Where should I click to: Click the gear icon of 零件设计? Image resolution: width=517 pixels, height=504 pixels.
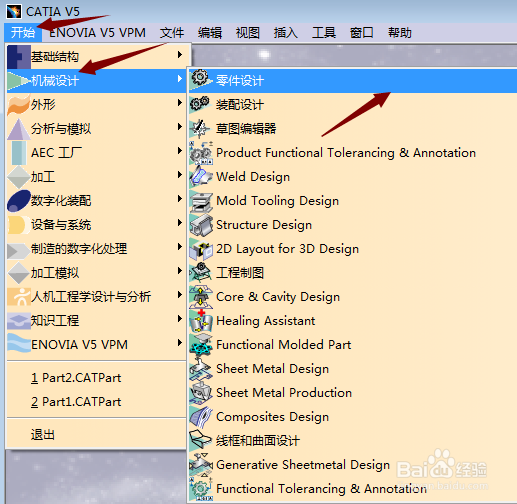tap(201, 79)
